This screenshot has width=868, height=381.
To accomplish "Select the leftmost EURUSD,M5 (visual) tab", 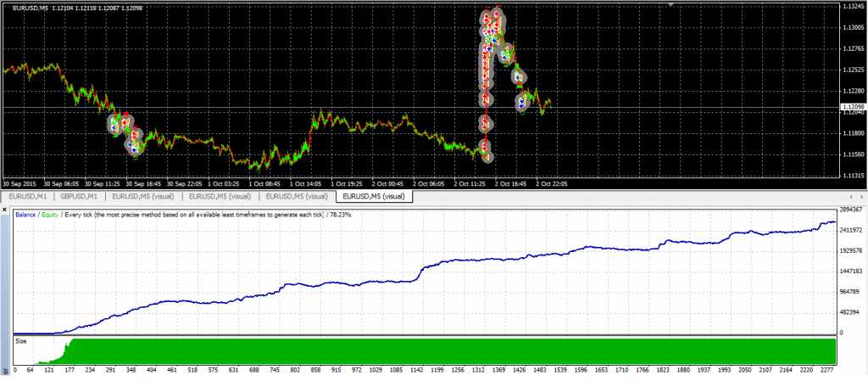I will (x=146, y=196).
